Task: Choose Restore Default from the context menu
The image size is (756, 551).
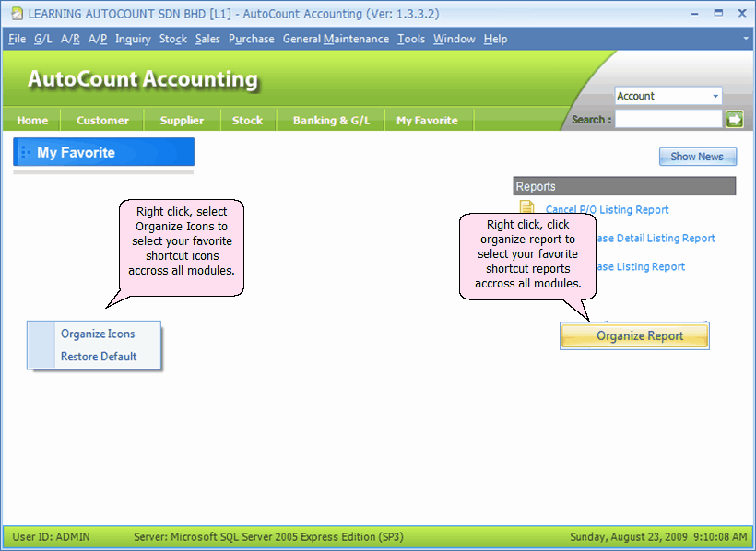Action: point(99,357)
